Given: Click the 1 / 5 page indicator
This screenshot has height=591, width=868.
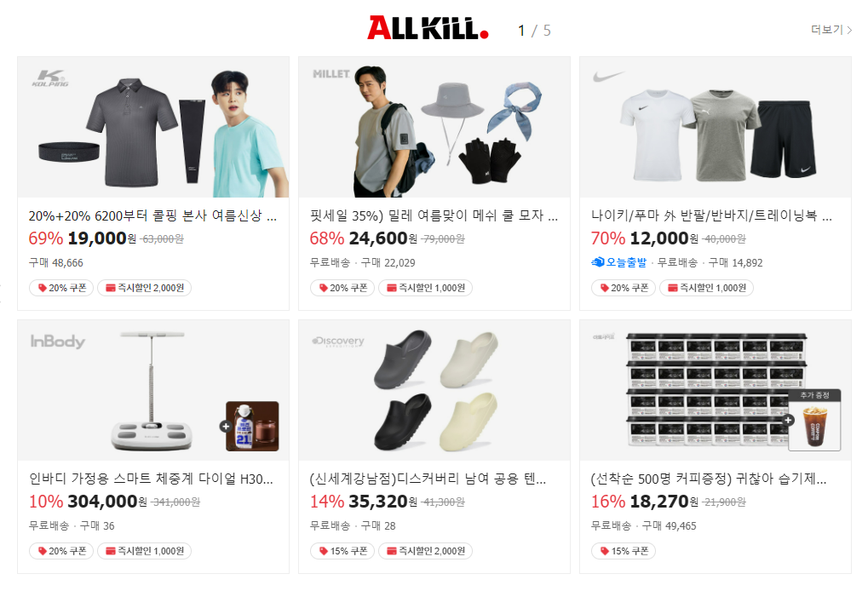Looking at the screenshot, I should 534,31.
